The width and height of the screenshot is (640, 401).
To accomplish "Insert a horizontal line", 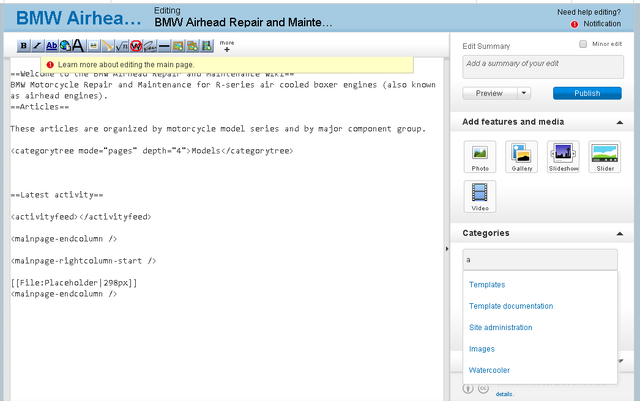I will tap(164, 46).
